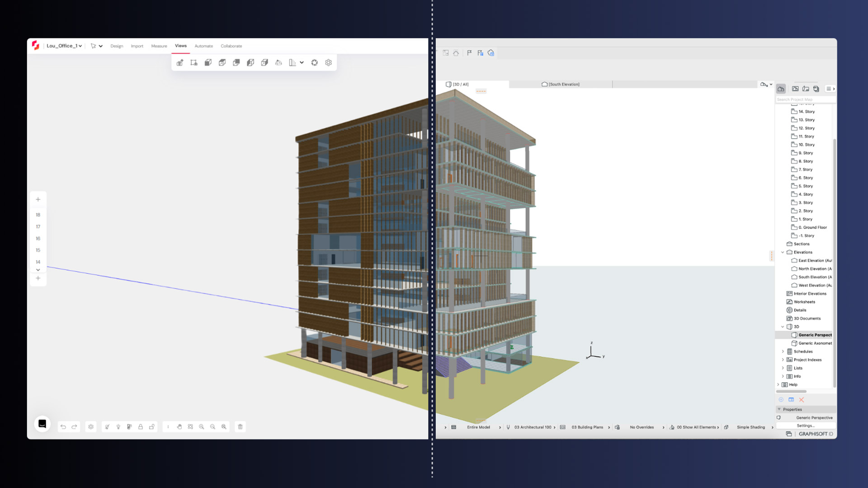Screen dimensions: 868x488
Task: Activate the Pan hand tool at the bottom
Action: (x=180, y=427)
